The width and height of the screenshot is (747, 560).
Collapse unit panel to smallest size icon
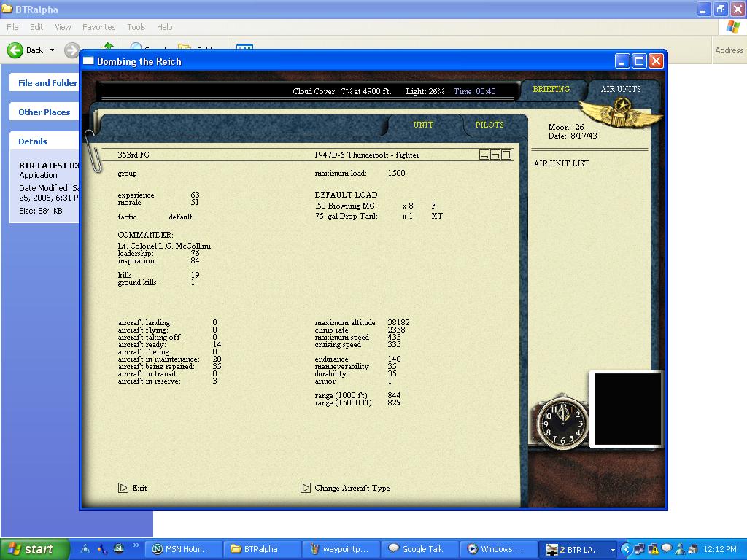tap(484, 155)
